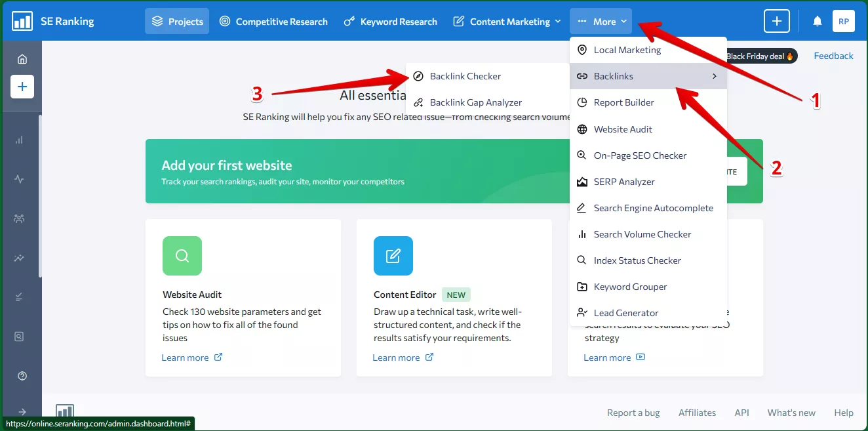The width and height of the screenshot is (868, 431).
Task: Select Search Engine Autocomplete menu item
Action: 648,208
